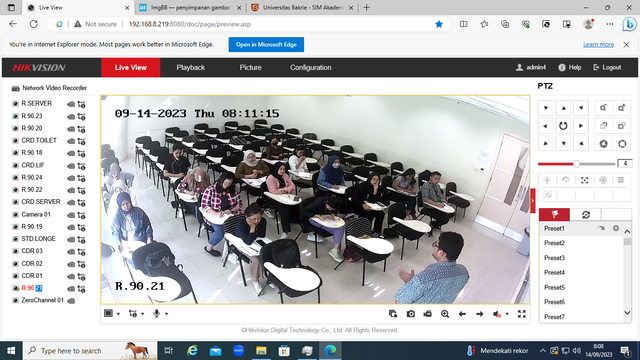Click PTZ speed slider handle
Image resolution: width=640 pixels, height=360 pixels.
(576, 164)
